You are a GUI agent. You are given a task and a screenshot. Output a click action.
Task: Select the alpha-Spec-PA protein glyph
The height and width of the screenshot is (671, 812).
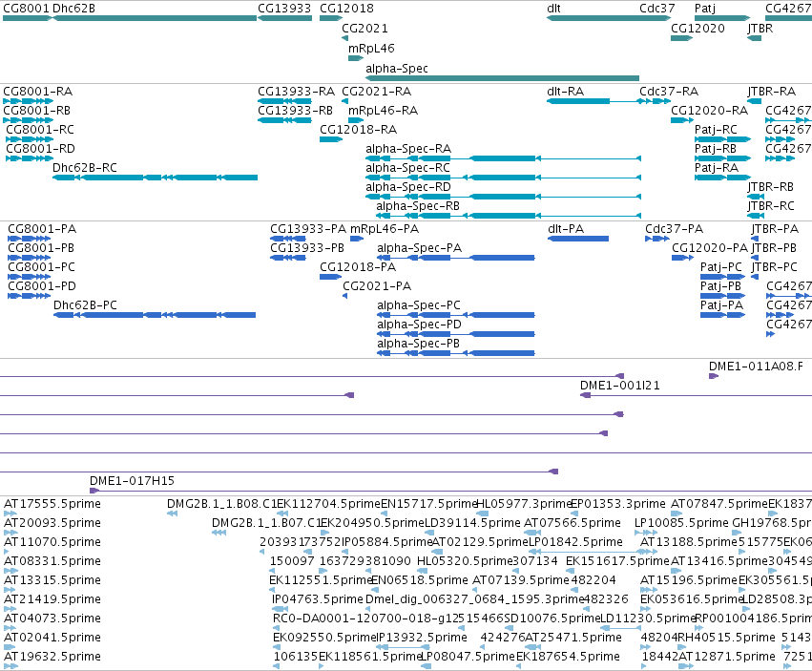[x=456, y=258]
